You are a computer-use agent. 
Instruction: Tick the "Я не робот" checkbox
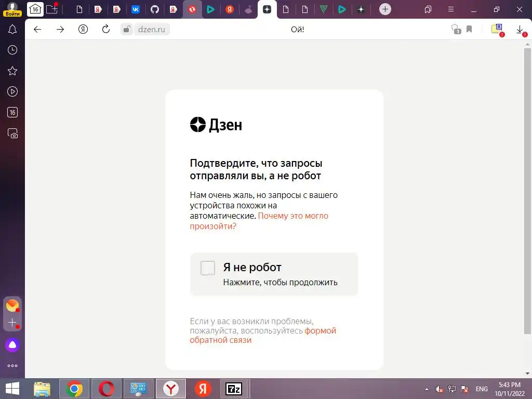[208, 268]
